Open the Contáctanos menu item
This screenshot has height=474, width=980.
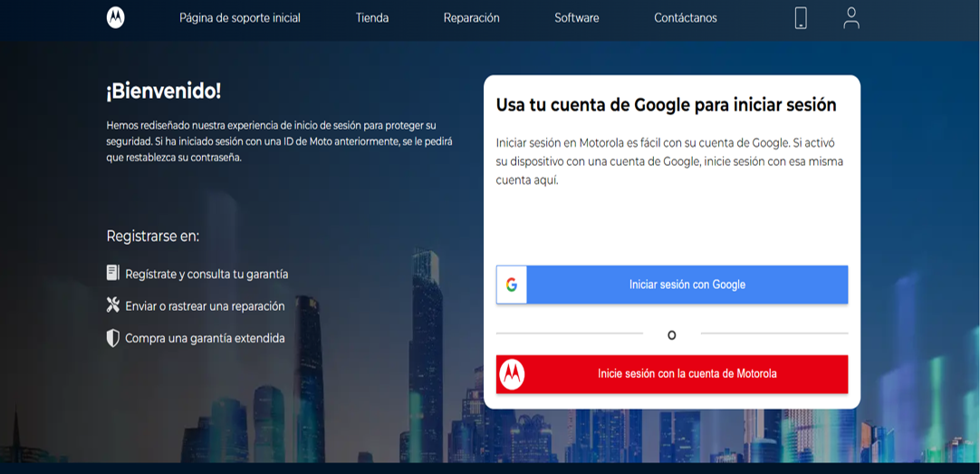[686, 18]
